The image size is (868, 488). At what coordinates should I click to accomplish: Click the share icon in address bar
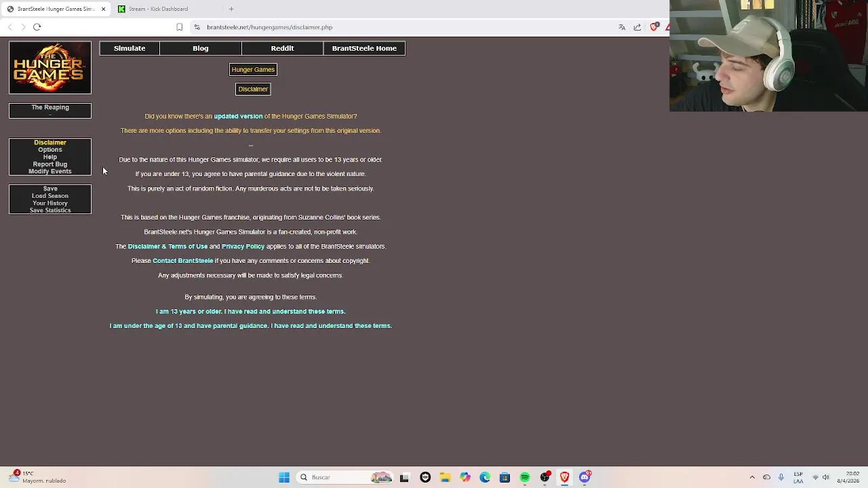(637, 27)
